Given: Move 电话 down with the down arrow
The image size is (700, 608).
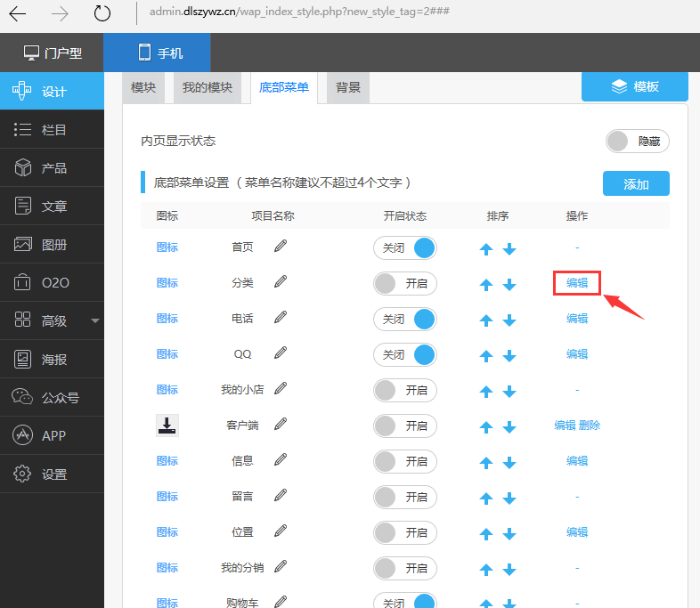Looking at the screenshot, I should pos(509,320).
